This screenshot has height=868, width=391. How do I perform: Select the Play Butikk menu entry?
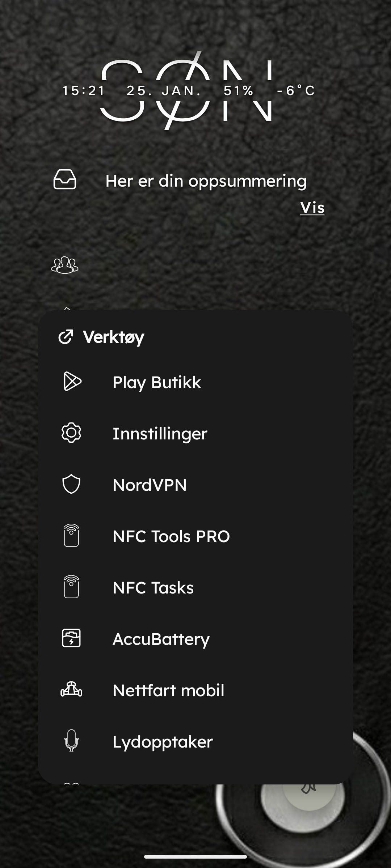195,382
